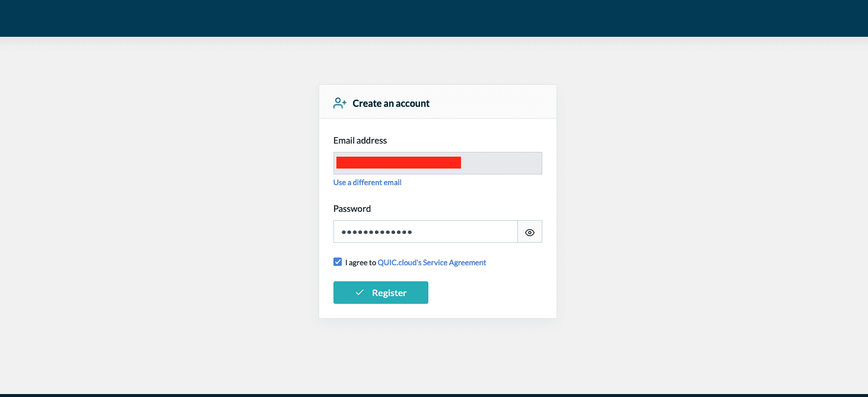Click the red redacted email text
This screenshot has width=868, height=397.
click(398, 163)
